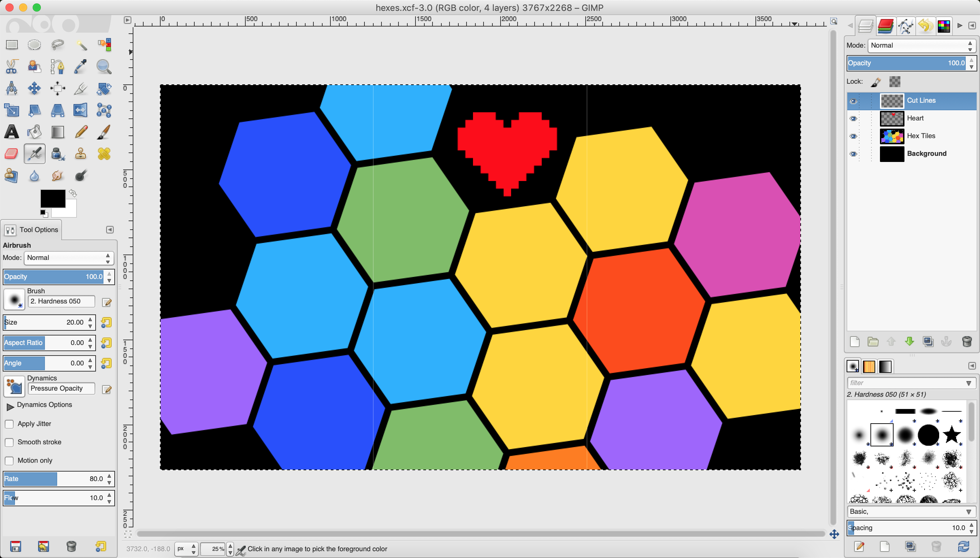Image resolution: width=980 pixels, height=558 pixels.
Task: Select the Heal tool
Action: (104, 154)
